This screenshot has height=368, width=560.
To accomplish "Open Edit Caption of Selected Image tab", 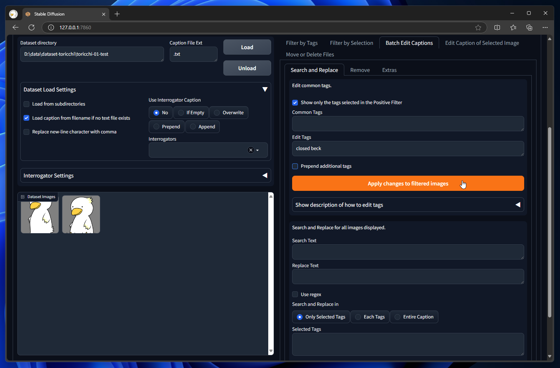I will (x=482, y=43).
